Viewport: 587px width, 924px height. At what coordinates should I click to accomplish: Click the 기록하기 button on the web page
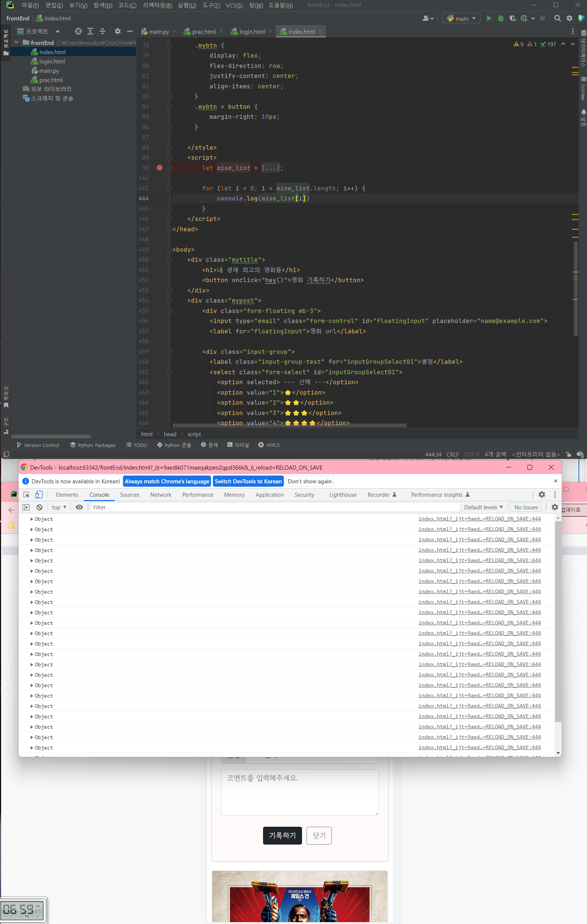(x=282, y=835)
